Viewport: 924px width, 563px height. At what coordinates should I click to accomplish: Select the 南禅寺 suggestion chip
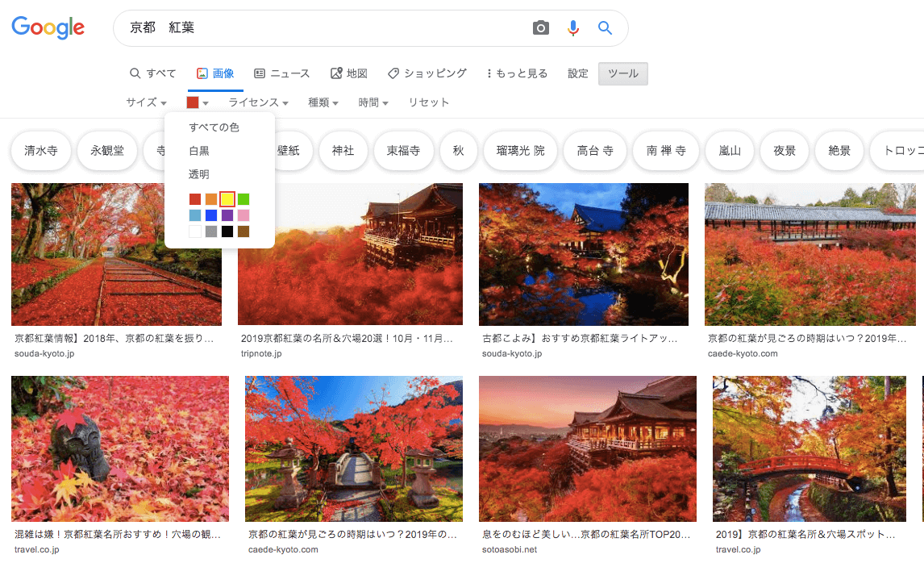666,151
